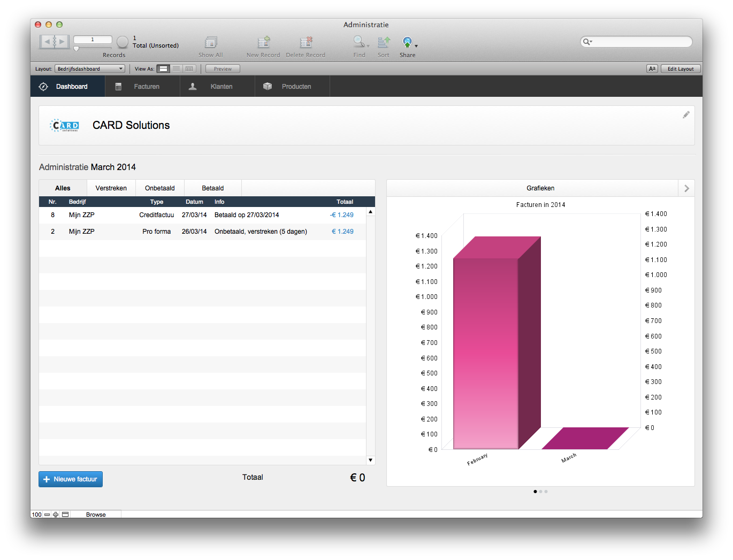Select the Onbetaald filter tab
The image size is (733, 560).
tap(159, 188)
